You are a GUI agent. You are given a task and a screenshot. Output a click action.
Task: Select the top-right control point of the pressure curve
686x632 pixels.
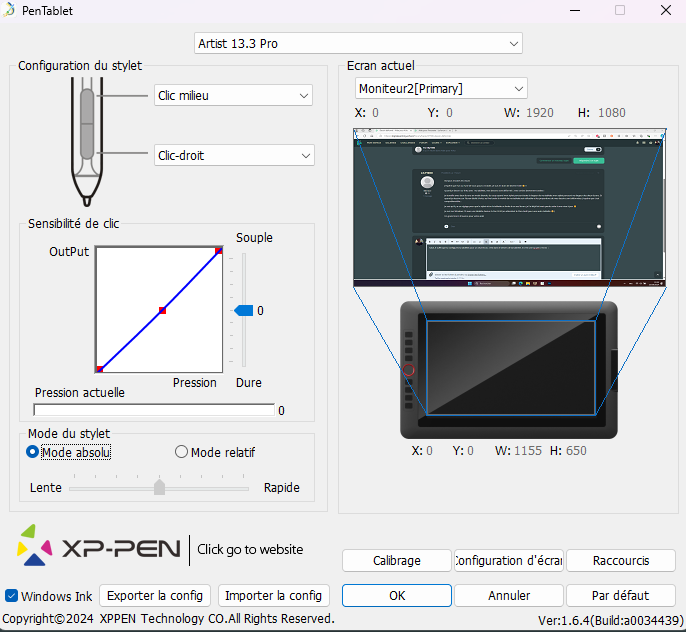coord(218,250)
